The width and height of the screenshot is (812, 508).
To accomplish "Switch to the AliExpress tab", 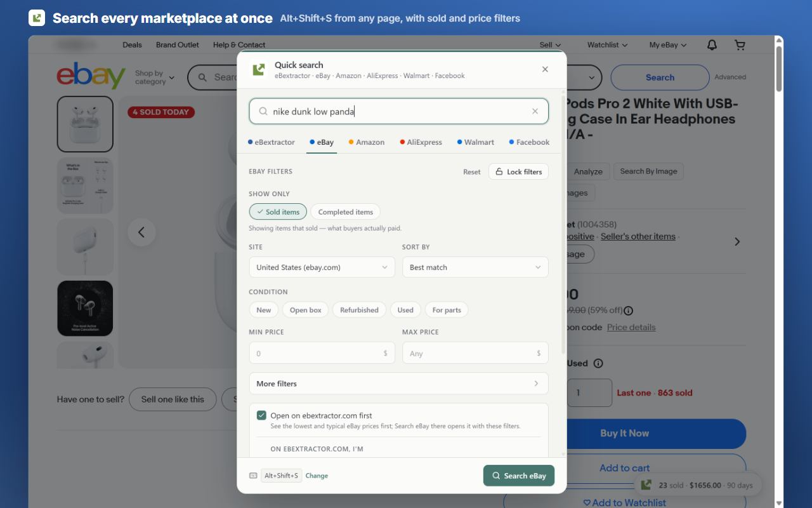I will [421, 142].
